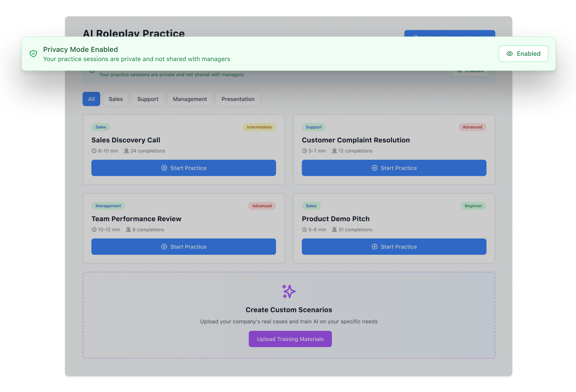The height and width of the screenshot is (392, 576).
Task: Switch to the Sales filter tab
Action: [116, 99]
